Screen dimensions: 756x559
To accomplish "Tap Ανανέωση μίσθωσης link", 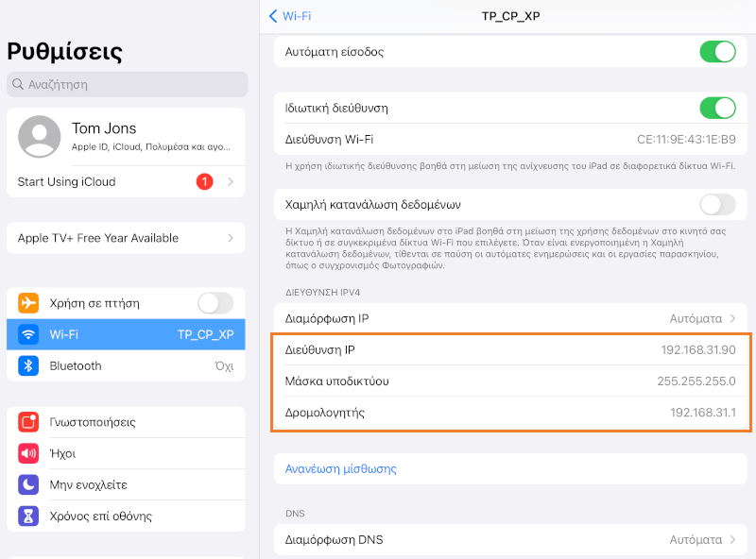I will point(341,468).
